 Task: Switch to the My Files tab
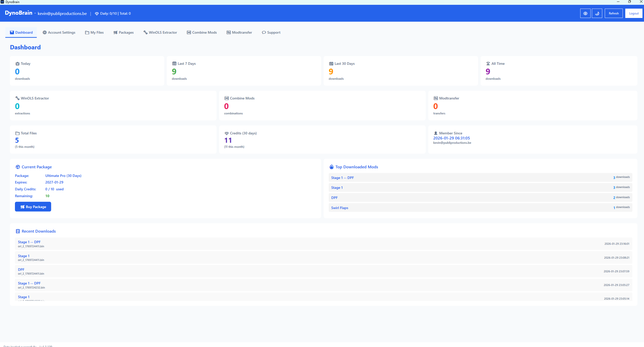tap(94, 32)
